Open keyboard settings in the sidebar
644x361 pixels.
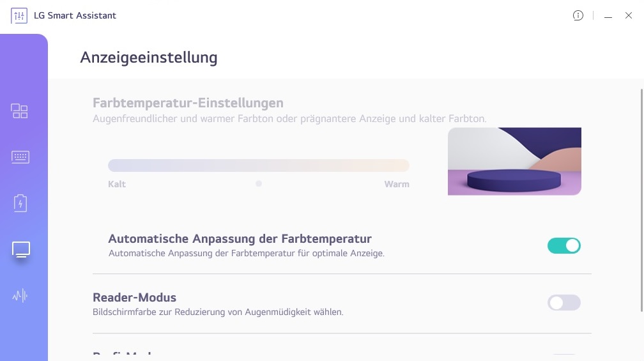click(20, 157)
